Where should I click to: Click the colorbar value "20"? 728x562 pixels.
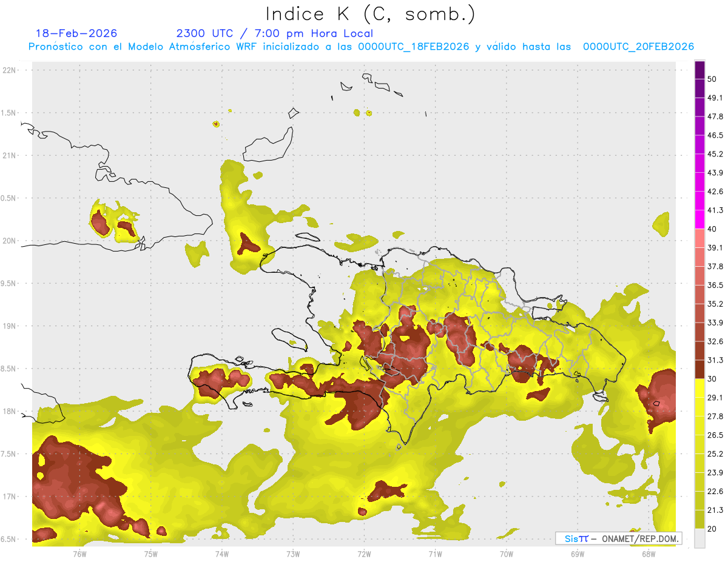pos(712,529)
